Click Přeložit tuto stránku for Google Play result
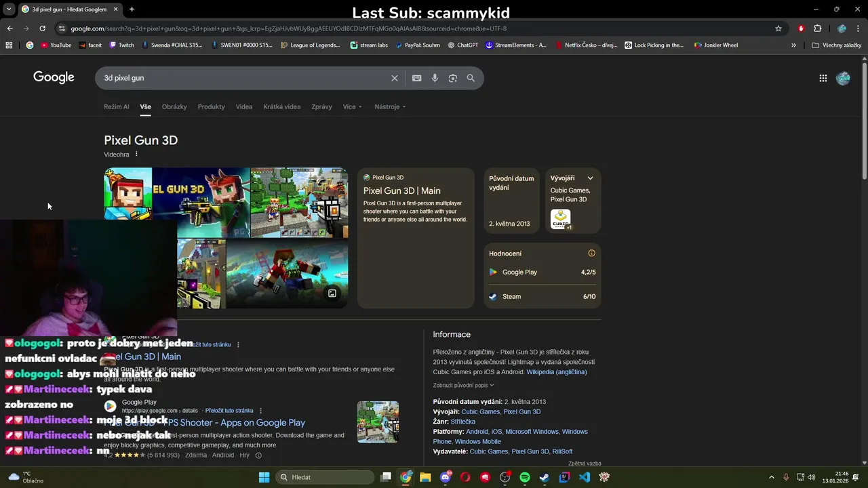868x488 pixels. coord(229,411)
